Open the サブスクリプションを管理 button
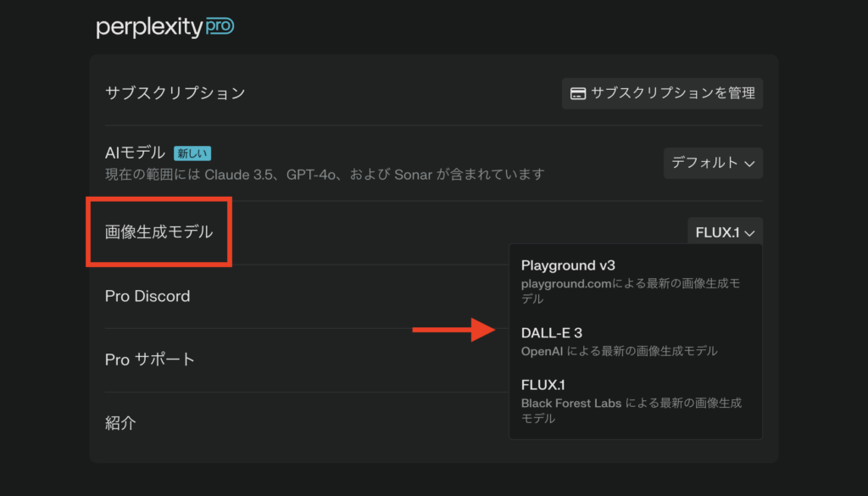Screen dimensions: 868x496 [662, 93]
